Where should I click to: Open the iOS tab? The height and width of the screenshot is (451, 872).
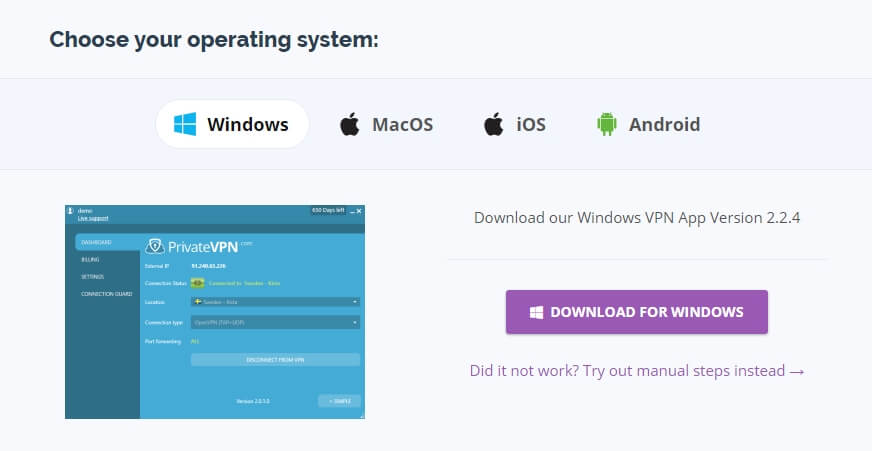tap(514, 124)
